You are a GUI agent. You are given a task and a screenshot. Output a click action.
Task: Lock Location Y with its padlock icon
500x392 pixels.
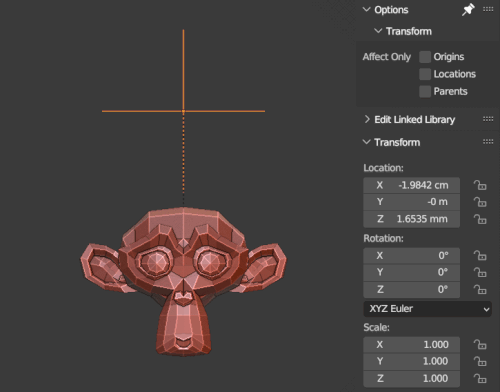(480, 202)
